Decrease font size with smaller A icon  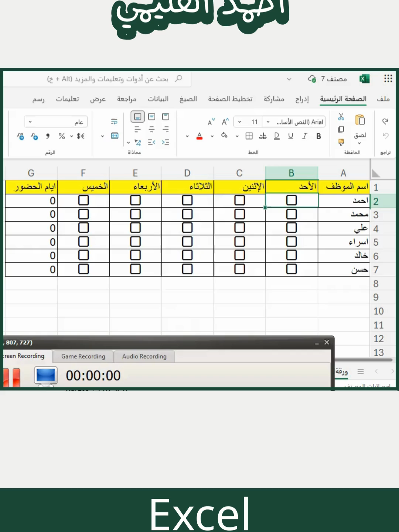[x=211, y=122]
